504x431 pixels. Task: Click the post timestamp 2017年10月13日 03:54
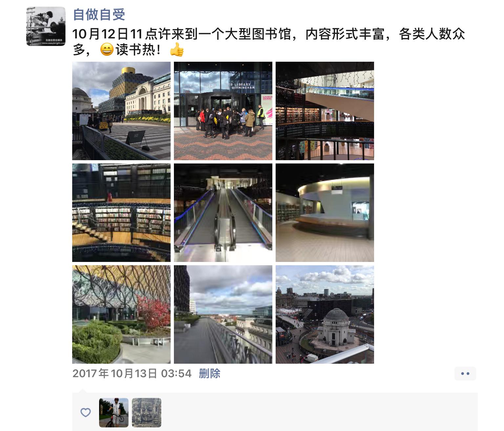pyautogui.click(x=132, y=374)
